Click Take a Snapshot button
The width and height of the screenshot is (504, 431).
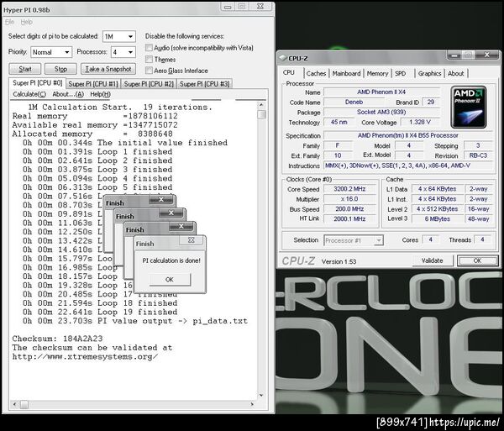click(x=108, y=69)
